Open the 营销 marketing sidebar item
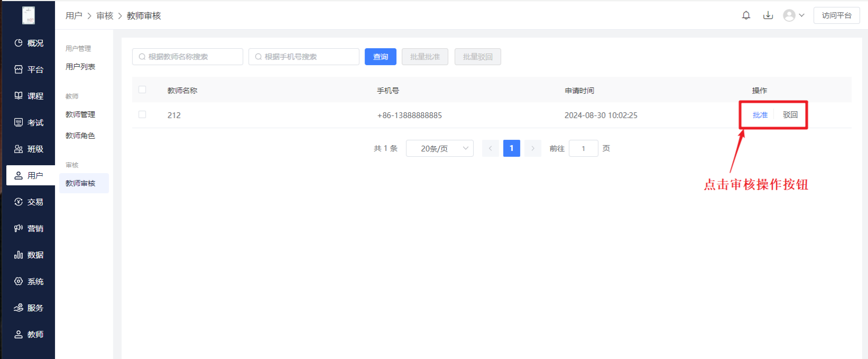The height and width of the screenshot is (359, 868). pos(29,228)
